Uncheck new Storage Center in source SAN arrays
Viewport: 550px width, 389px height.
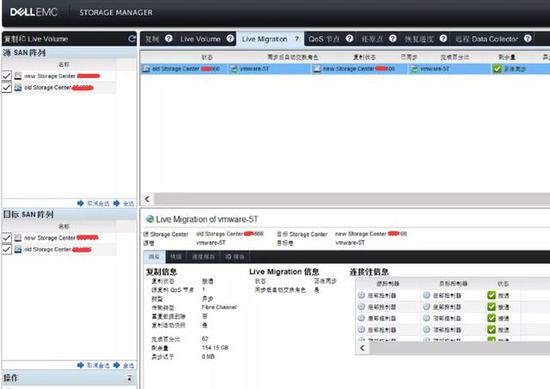[7, 76]
